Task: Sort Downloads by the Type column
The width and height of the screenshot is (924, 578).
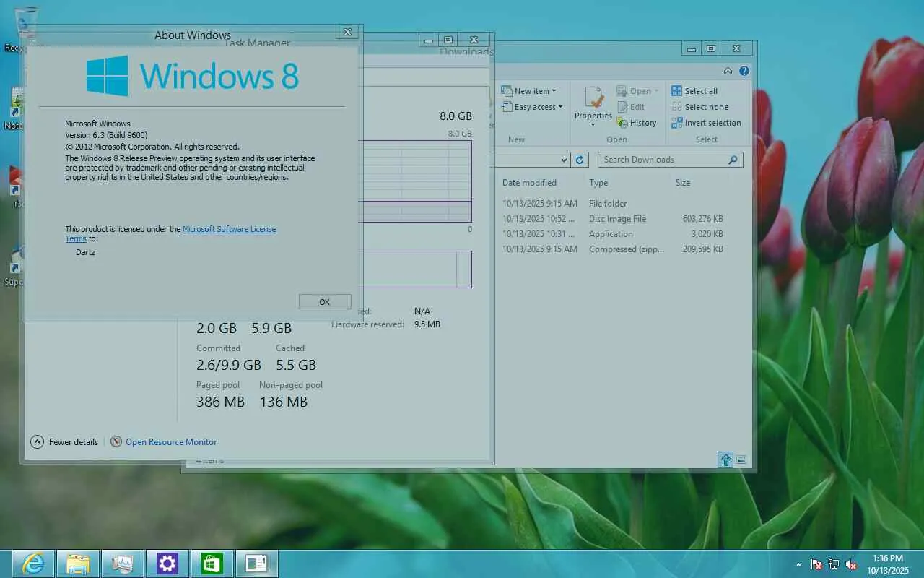Action: (598, 183)
